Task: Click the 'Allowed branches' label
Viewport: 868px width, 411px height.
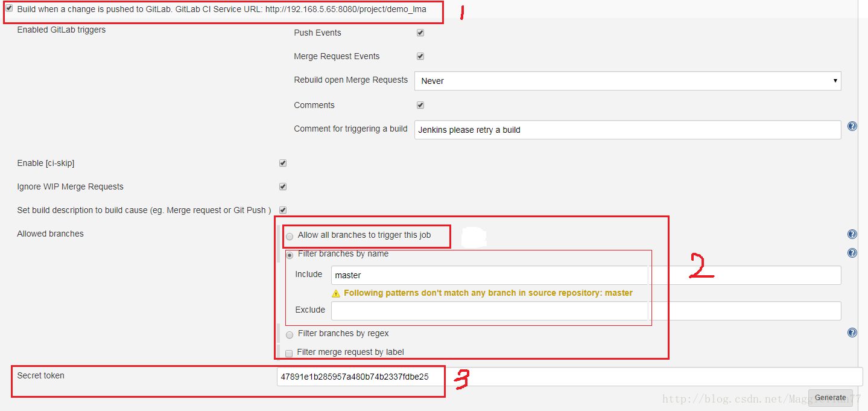Action: point(50,234)
